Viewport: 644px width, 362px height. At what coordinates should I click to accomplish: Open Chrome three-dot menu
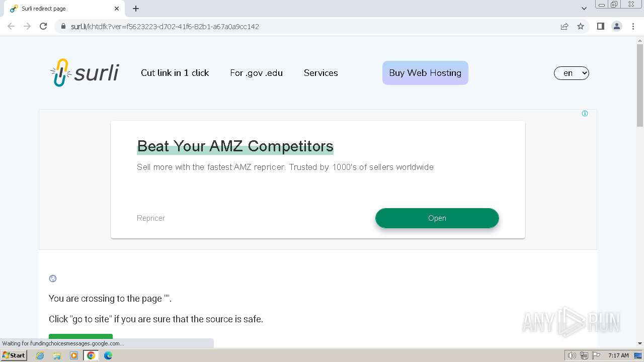pyautogui.click(x=633, y=26)
